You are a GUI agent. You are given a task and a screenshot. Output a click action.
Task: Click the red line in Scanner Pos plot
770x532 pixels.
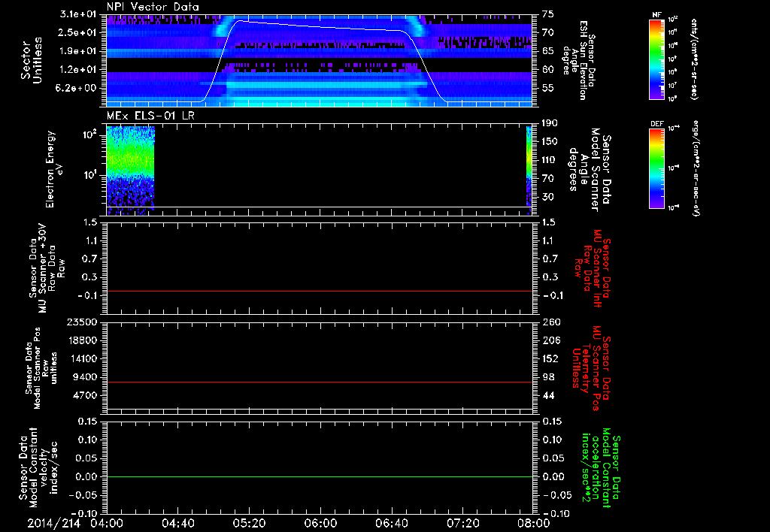click(320, 382)
